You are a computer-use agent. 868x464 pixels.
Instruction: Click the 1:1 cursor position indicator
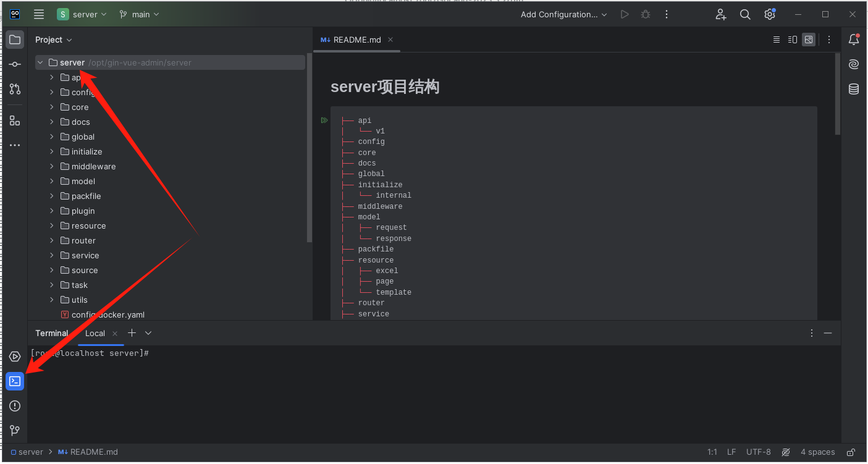click(x=712, y=452)
